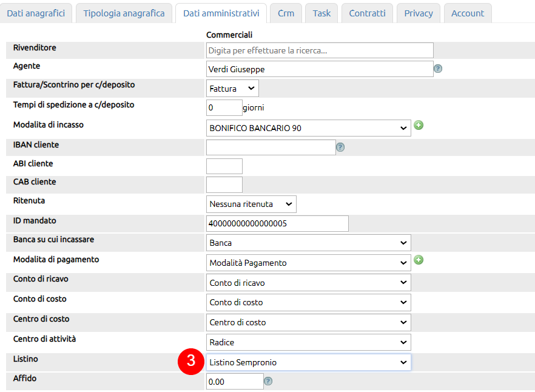
Task: Expand the Fattura/Scontrino dropdown
Action: (232, 89)
